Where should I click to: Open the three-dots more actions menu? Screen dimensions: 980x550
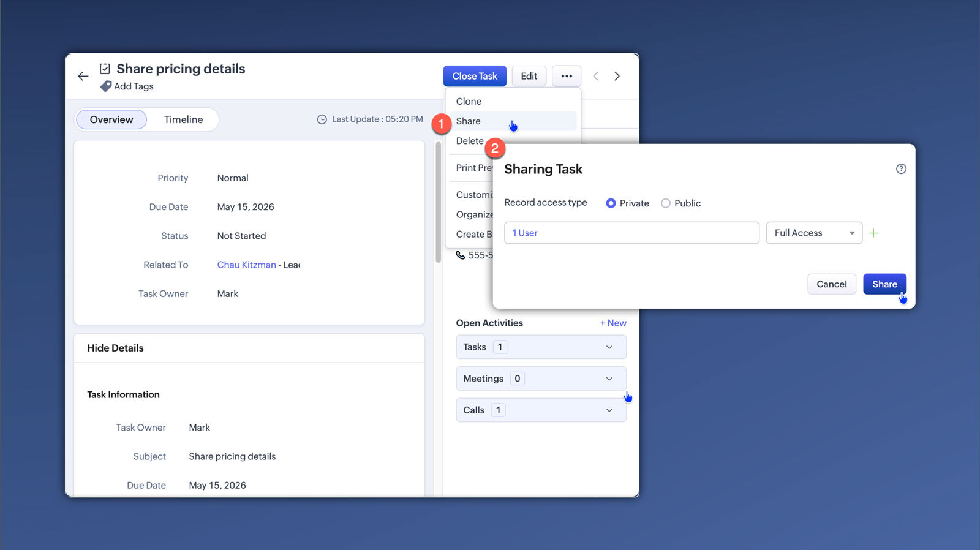(567, 76)
